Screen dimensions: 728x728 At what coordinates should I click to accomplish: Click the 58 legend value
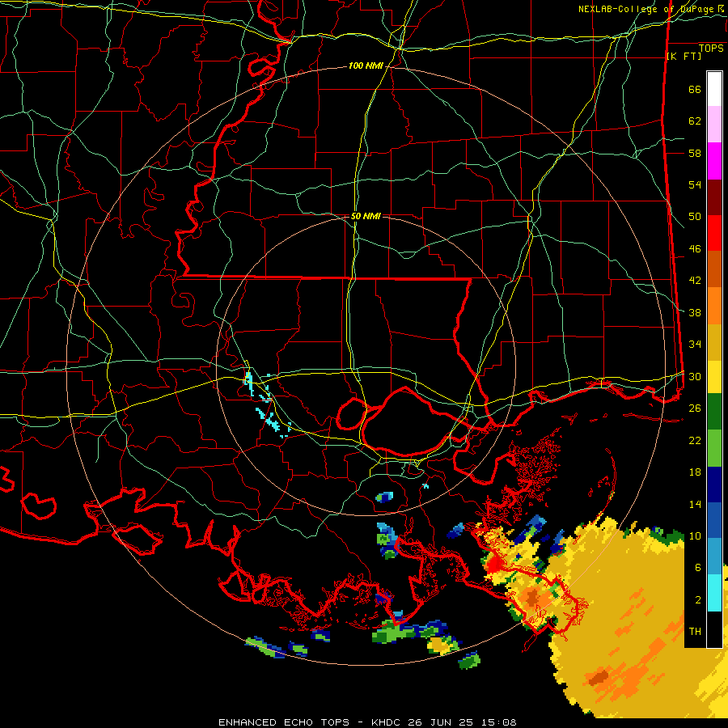point(695,153)
